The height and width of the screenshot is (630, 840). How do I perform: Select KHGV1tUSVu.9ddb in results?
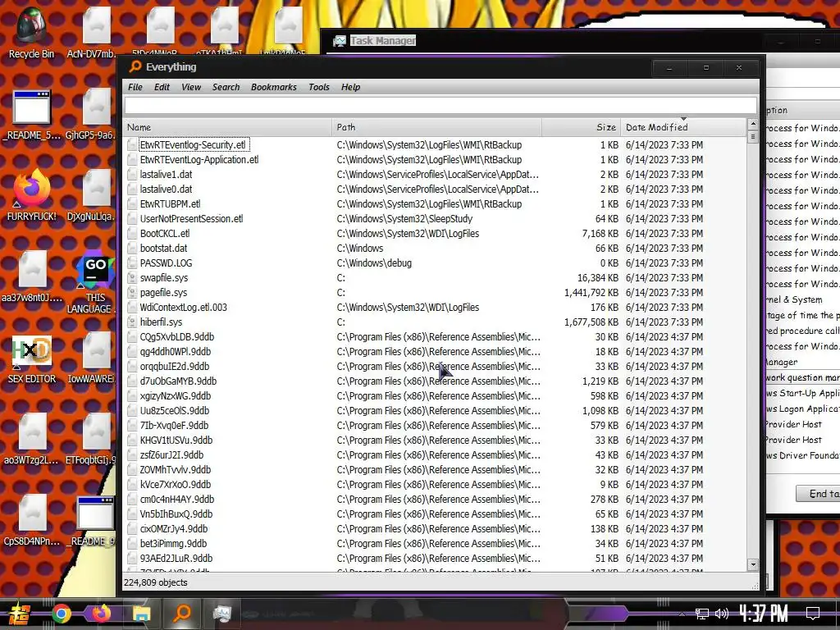[x=435, y=441]
